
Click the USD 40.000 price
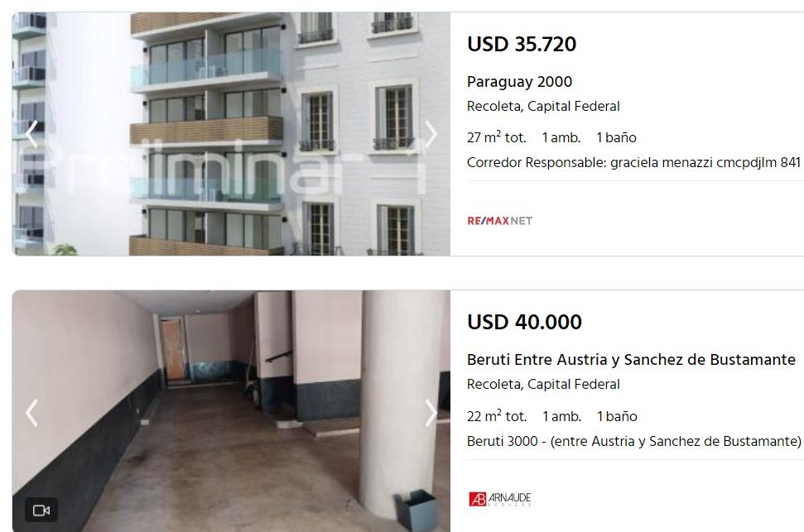point(524,323)
